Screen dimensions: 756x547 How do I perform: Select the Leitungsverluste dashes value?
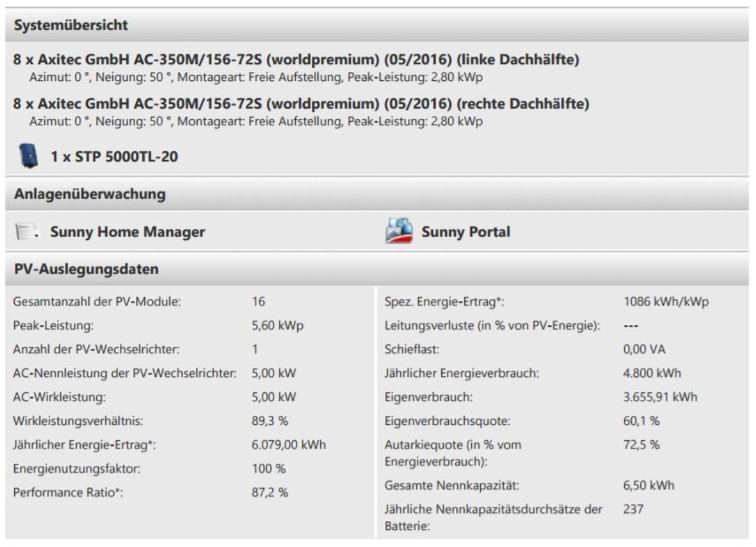click(631, 325)
